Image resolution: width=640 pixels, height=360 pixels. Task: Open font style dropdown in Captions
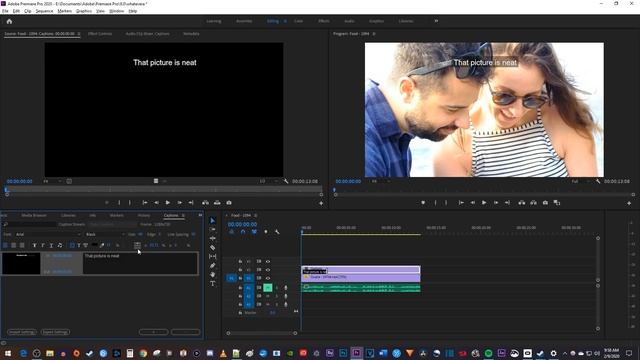(104, 234)
